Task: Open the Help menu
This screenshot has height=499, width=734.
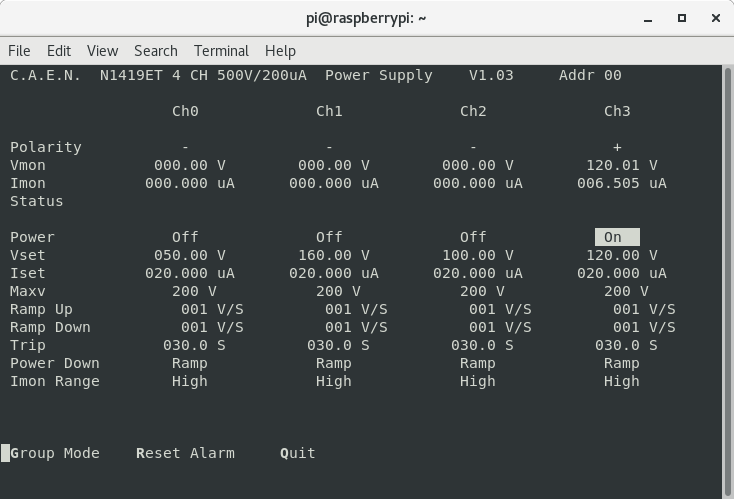Action: pyautogui.click(x=280, y=51)
